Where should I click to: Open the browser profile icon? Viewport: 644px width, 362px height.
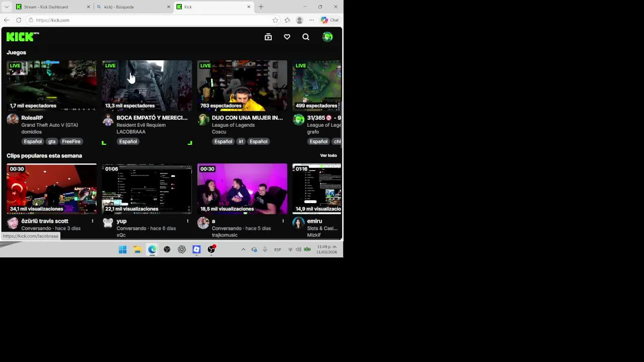(299, 20)
